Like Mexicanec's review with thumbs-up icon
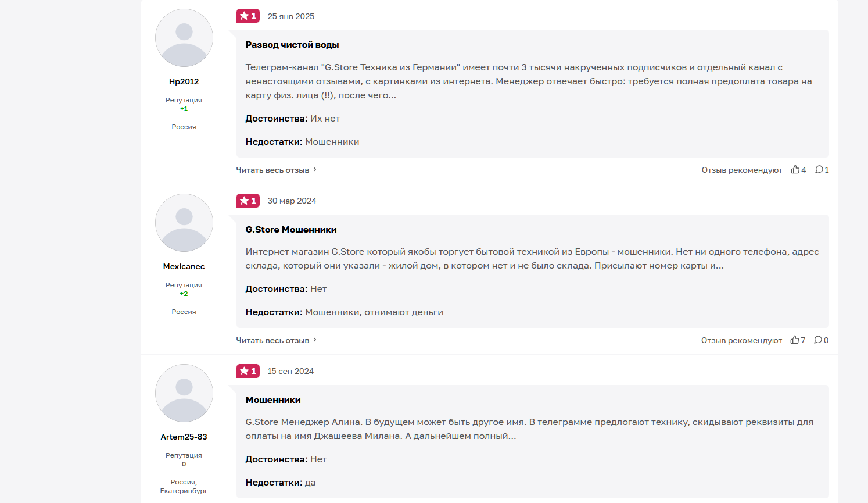The image size is (868, 503). click(x=794, y=340)
